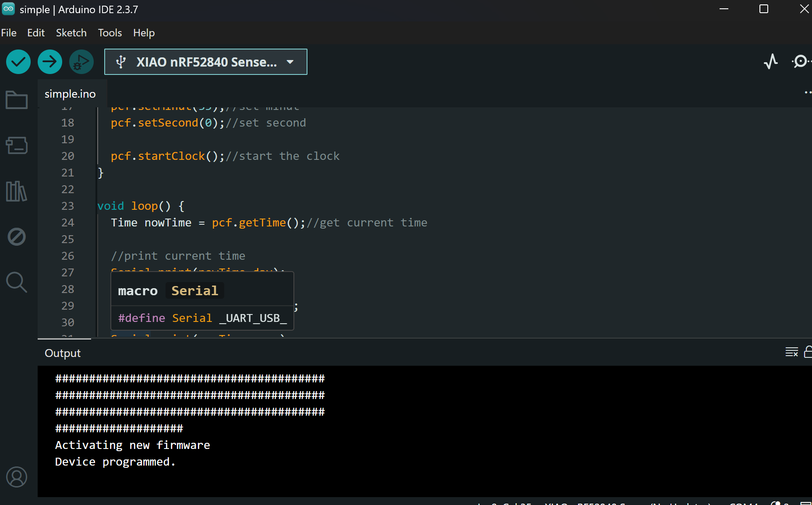The height and width of the screenshot is (505, 812).
Task: Click 'Time nowTime' declaration on line 24
Action: [151, 222]
